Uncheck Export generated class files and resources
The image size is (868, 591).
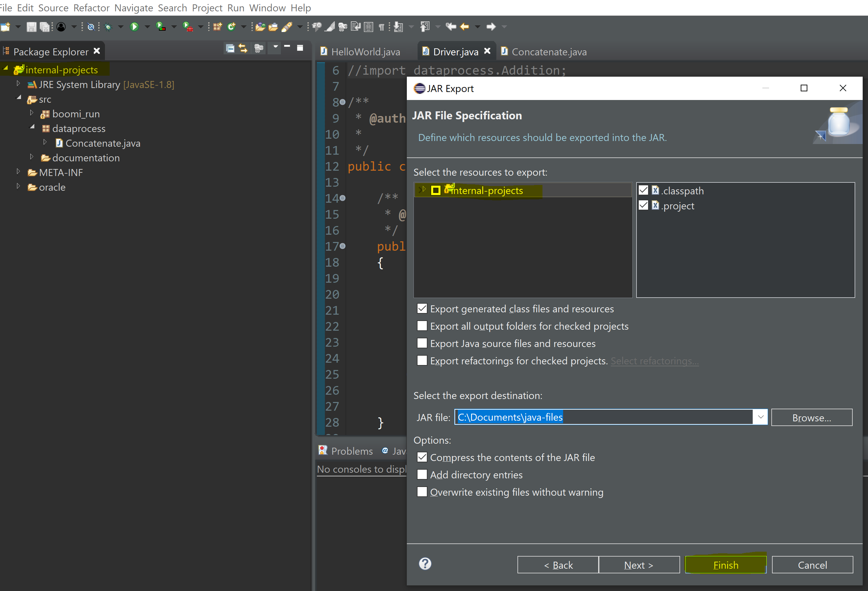423,309
